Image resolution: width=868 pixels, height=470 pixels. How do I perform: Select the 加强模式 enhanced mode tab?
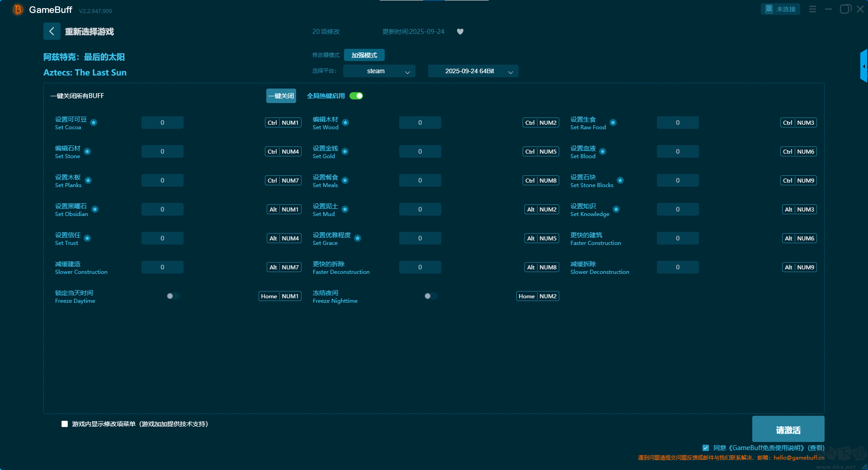coord(364,55)
